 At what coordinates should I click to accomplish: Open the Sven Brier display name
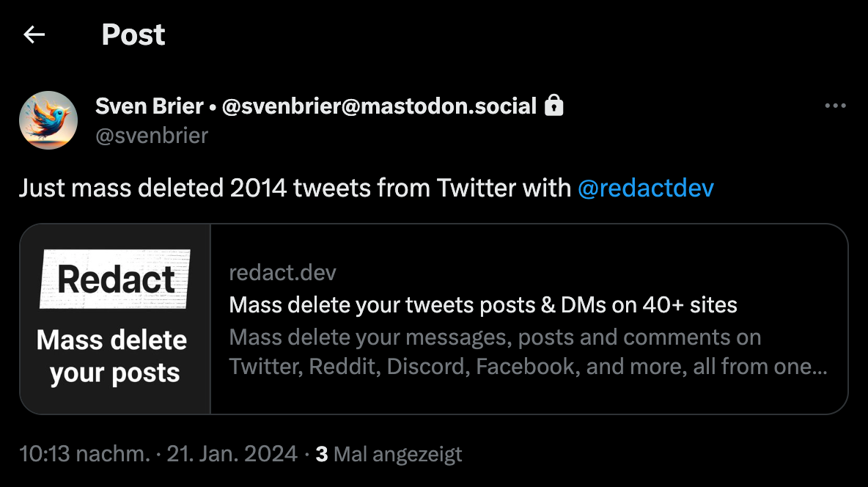[x=149, y=106]
